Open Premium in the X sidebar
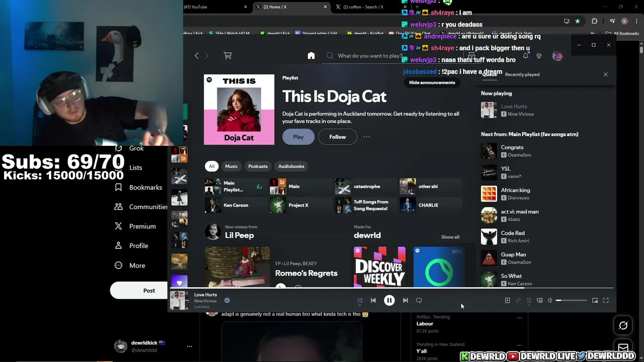The image size is (644, 362). click(x=135, y=226)
